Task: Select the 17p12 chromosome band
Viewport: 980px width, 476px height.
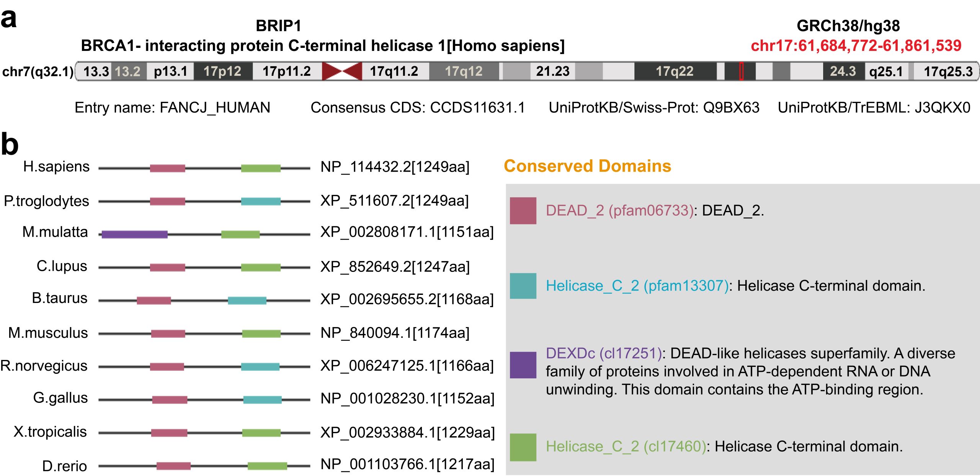Action: click(222, 71)
